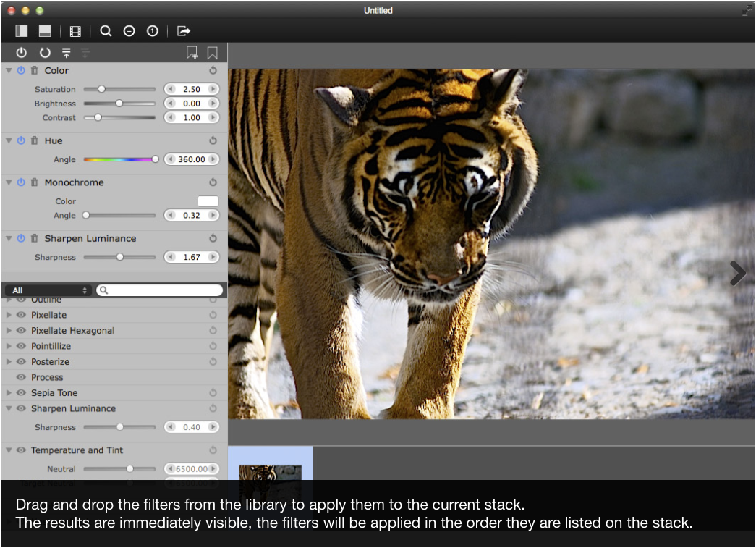
Task: Expand the Sepia Tone library filter
Action: point(9,392)
